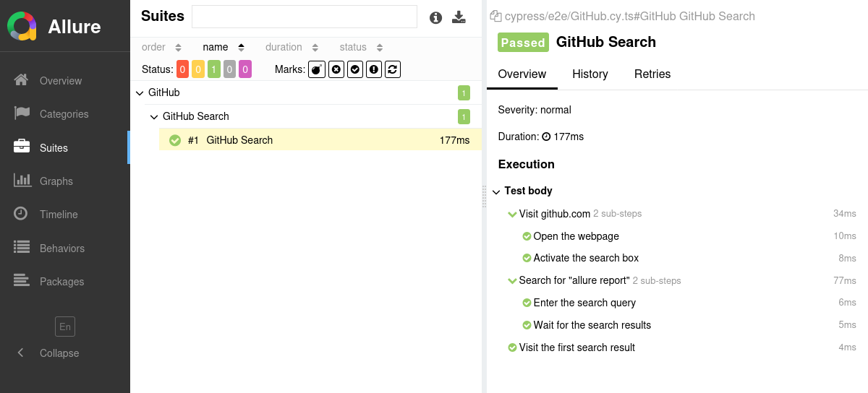Click the download CSV icon in Suites header
The image size is (868, 393).
pyautogui.click(x=459, y=17)
